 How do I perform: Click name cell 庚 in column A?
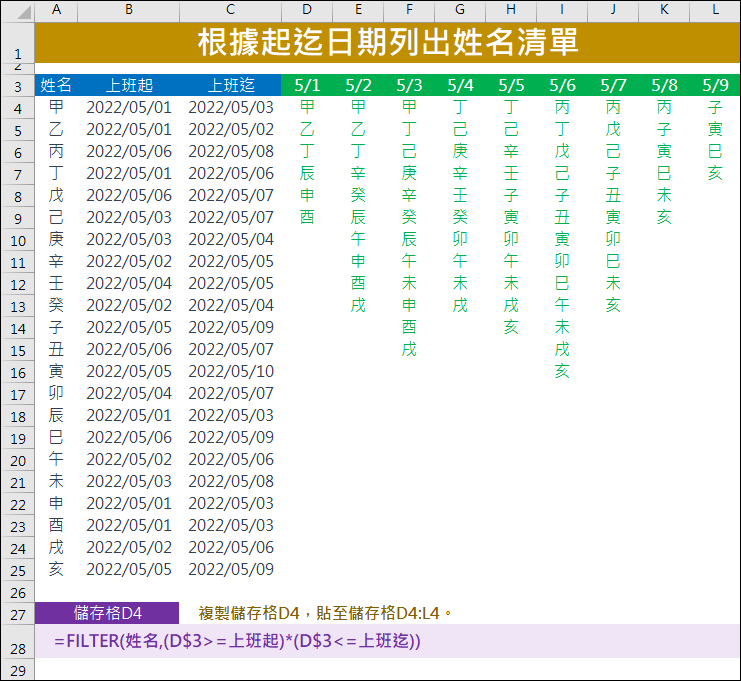[x=56, y=239]
